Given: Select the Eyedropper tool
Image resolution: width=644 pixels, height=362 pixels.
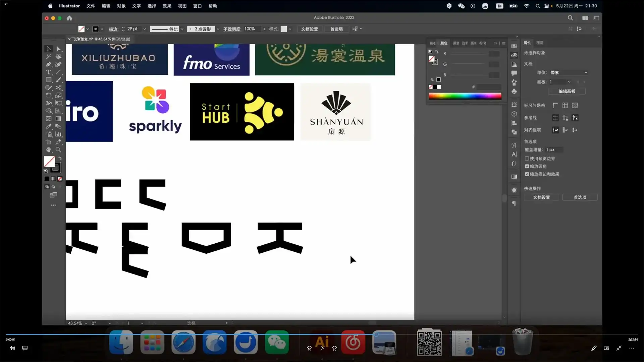Looking at the screenshot, I should coord(48,127).
